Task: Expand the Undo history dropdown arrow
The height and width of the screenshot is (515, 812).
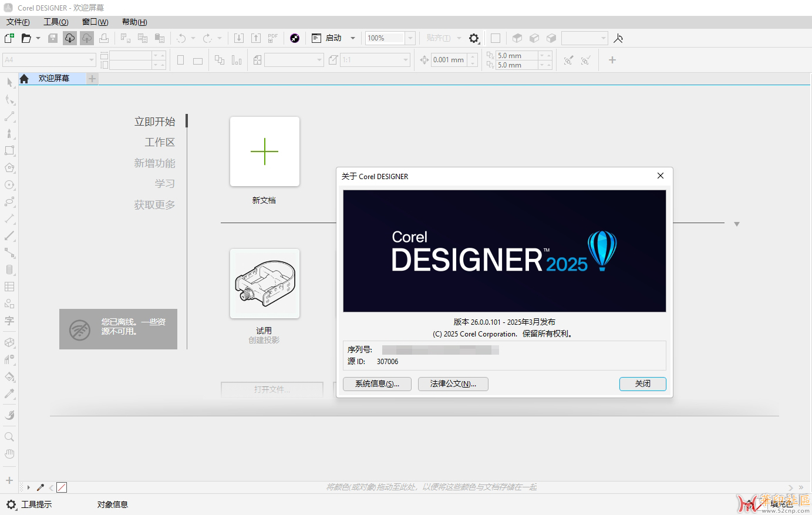Action: (193, 38)
